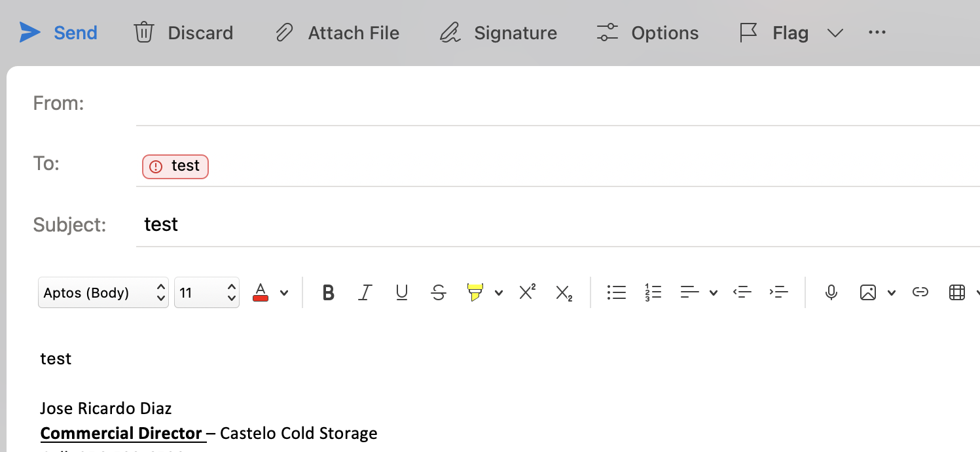Expand the Flag dropdown arrow
Image resolution: width=980 pixels, height=452 pixels.
pyautogui.click(x=835, y=33)
